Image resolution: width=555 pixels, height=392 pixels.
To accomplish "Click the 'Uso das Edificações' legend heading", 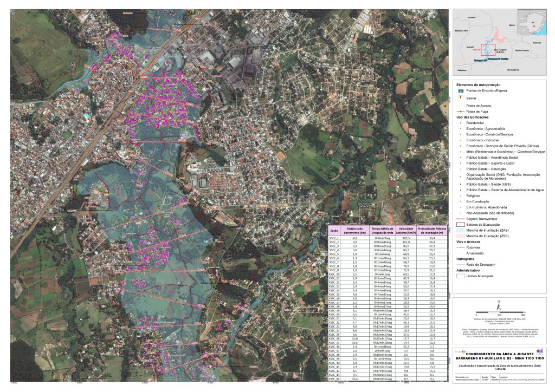I will tap(472, 117).
